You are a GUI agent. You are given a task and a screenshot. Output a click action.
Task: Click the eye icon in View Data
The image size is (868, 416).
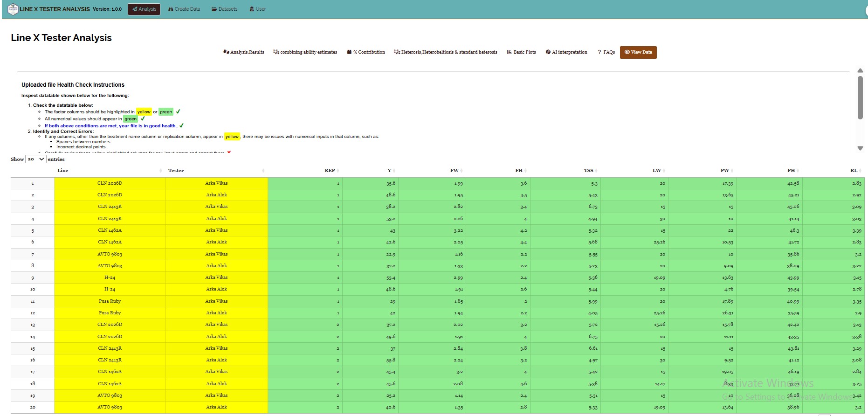627,52
